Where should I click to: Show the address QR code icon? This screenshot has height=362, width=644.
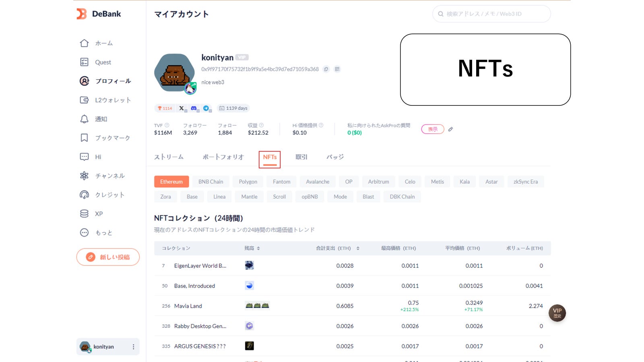click(337, 69)
